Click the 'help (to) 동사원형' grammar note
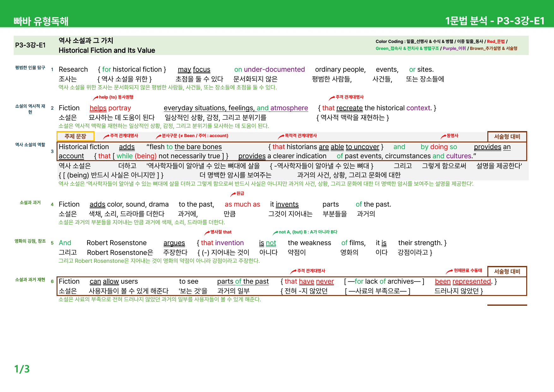 [116, 97]
